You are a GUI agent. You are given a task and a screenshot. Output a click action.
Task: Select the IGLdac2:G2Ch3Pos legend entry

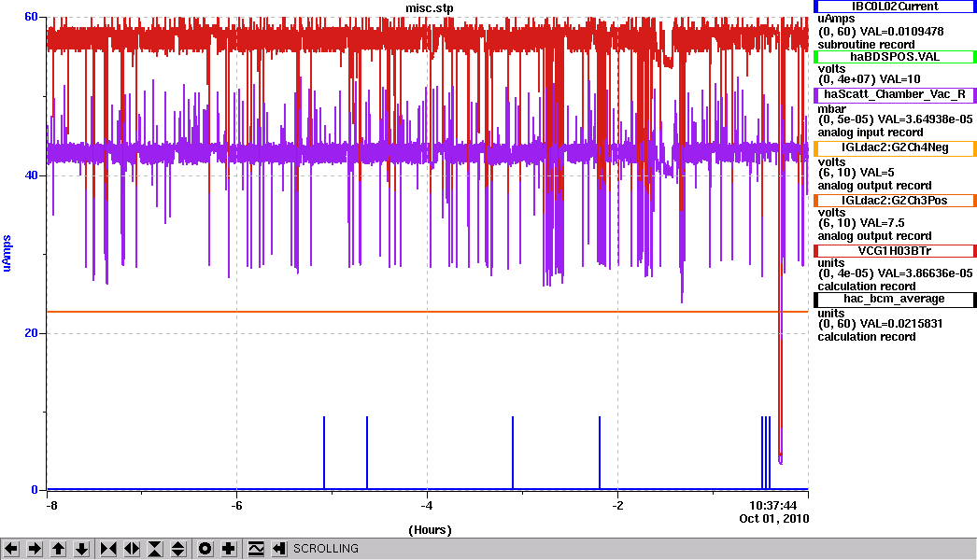point(895,201)
